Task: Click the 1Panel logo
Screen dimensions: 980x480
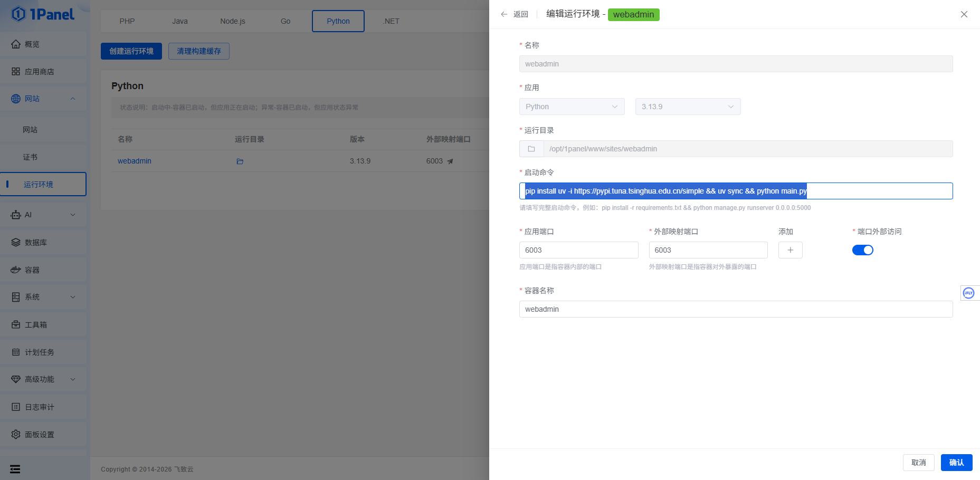Action: [43, 14]
